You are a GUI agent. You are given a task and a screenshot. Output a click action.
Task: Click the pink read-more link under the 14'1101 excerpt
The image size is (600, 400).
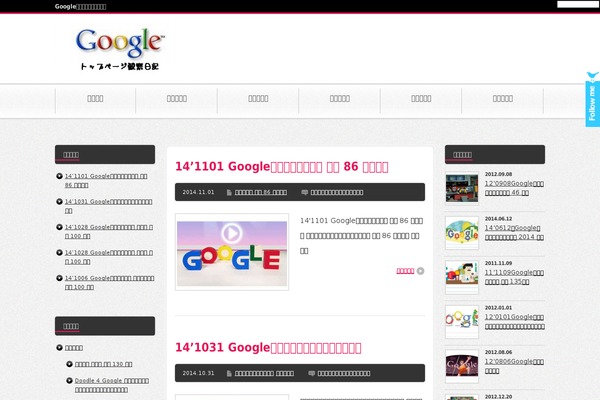[x=405, y=271]
